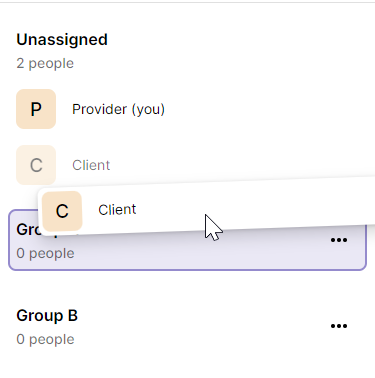The width and height of the screenshot is (375, 378).
Task: Click the dragged Client 'C' avatar
Action: click(x=62, y=211)
